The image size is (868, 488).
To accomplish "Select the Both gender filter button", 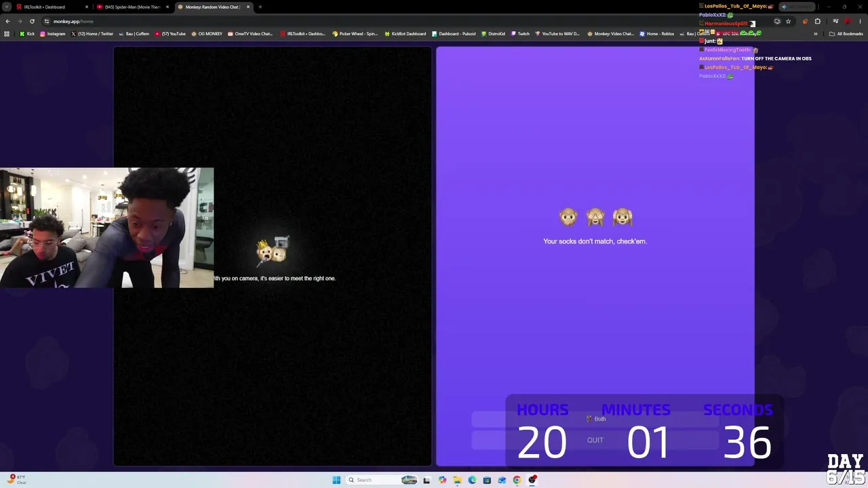I will (x=595, y=419).
